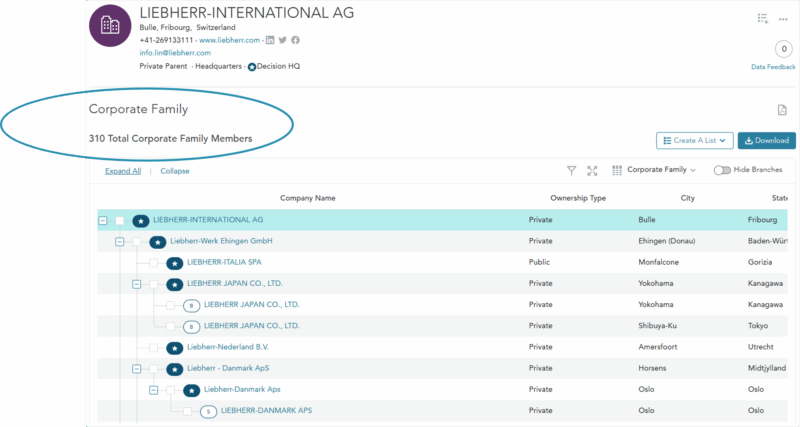Image resolution: width=800 pixels, height=427 pixels.
Task: Check the LIEBHERR-DANMARK APS subsidiary checkbox
Action: pos(187,411)
